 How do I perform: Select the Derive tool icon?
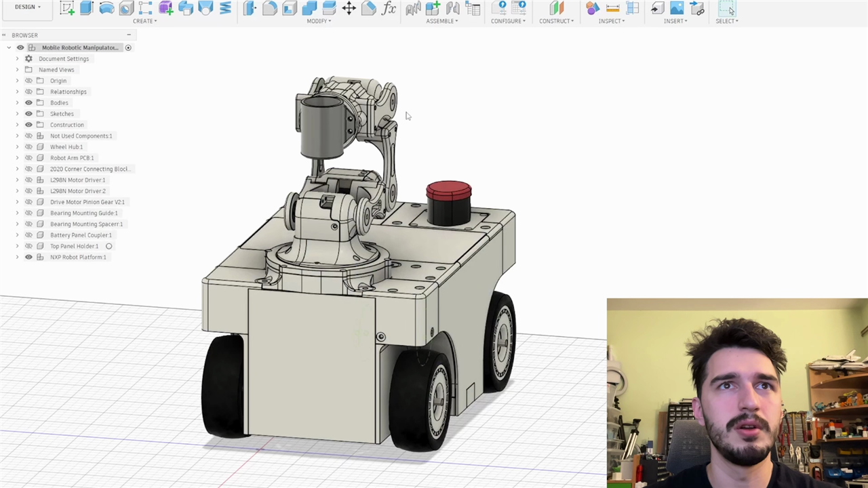coord(186,8)
